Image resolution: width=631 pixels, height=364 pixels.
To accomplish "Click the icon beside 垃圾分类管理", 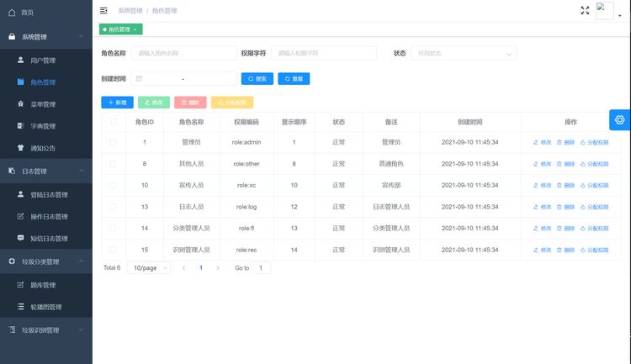I will 12,261.
